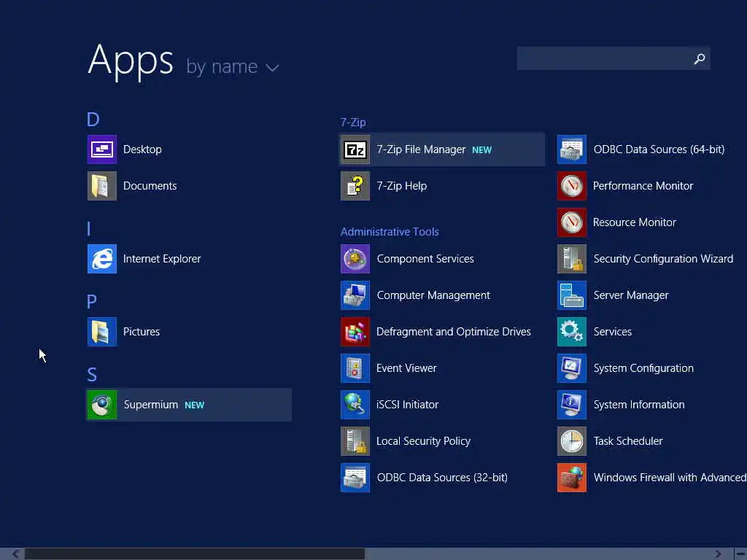Open the Documents folder icon
This screenshot has width=747, height=560.
102,186
